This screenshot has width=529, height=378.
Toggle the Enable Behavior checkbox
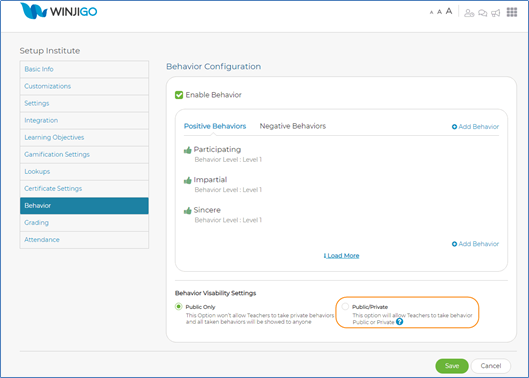click(x=179, y=95)
